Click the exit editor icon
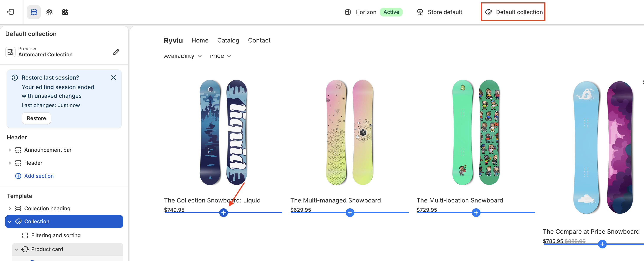 [10, 12]
